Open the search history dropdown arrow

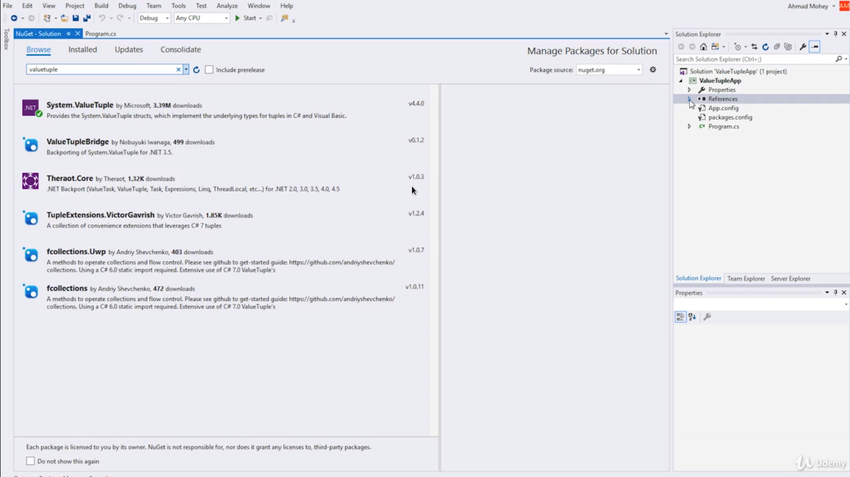click(186, 69)
